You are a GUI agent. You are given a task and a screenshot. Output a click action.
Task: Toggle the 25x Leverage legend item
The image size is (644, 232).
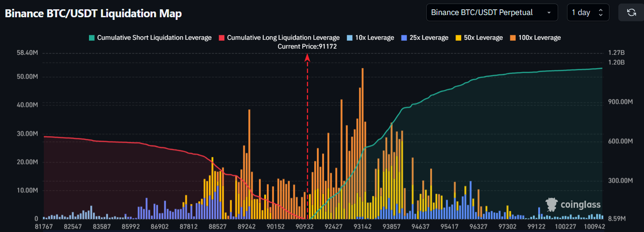424,38
